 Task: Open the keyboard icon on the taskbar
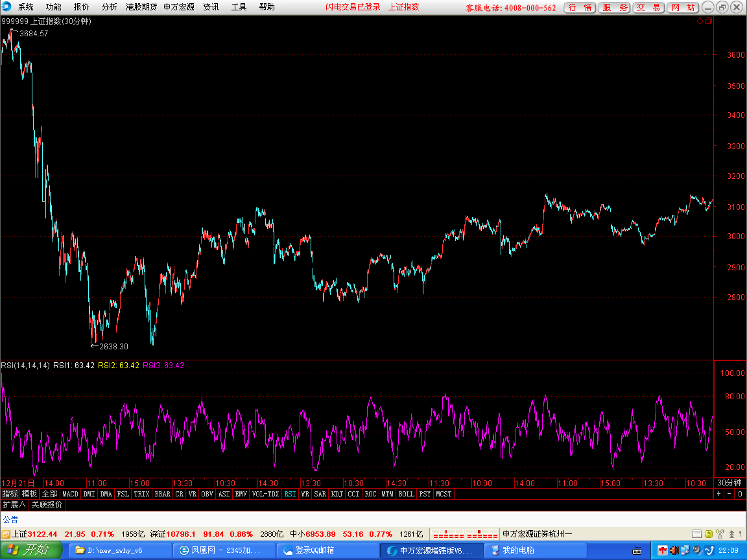click(x=637, y=551)
